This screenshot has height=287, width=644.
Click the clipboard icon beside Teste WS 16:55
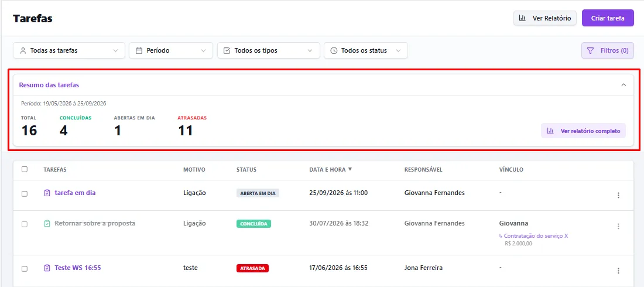coord(47,268)
